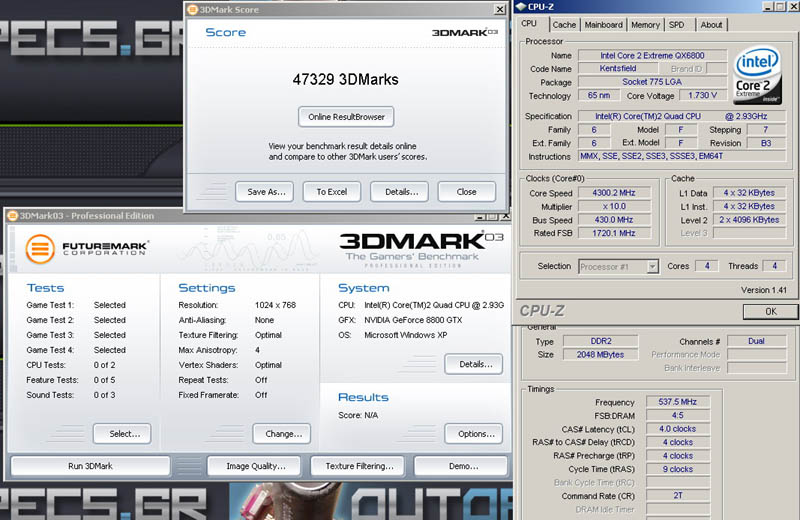Click the Cores value 4
The height and width of the screenshot is (520, 800).
(707, 266)
